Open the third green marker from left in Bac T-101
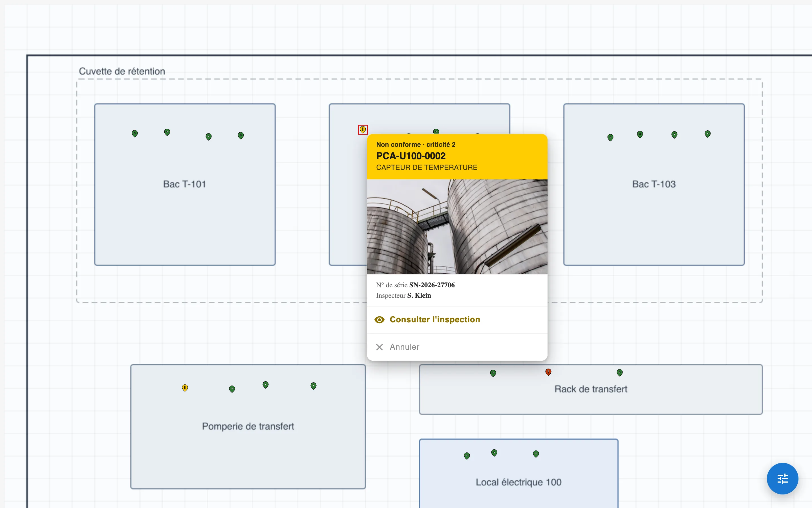The image size is (812, 508). click(x=208, y=137)
